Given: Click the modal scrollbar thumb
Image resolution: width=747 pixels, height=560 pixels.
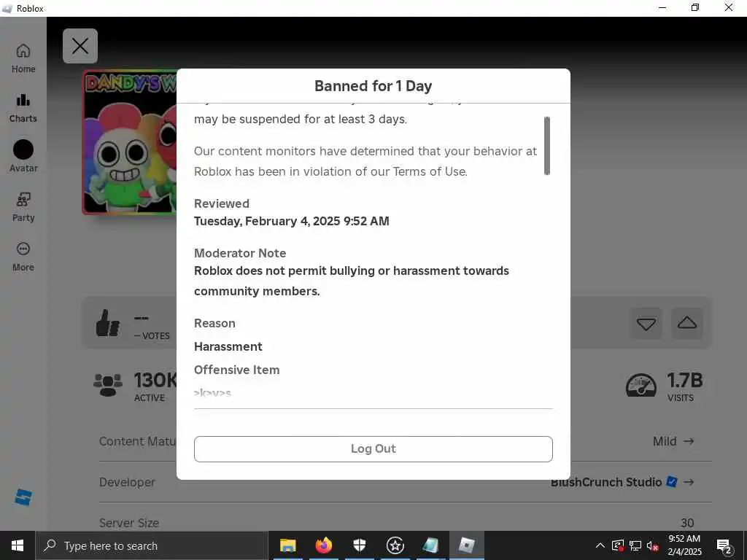Looking at the screenshot, I should pyautogui.click(x=547, y=146).
